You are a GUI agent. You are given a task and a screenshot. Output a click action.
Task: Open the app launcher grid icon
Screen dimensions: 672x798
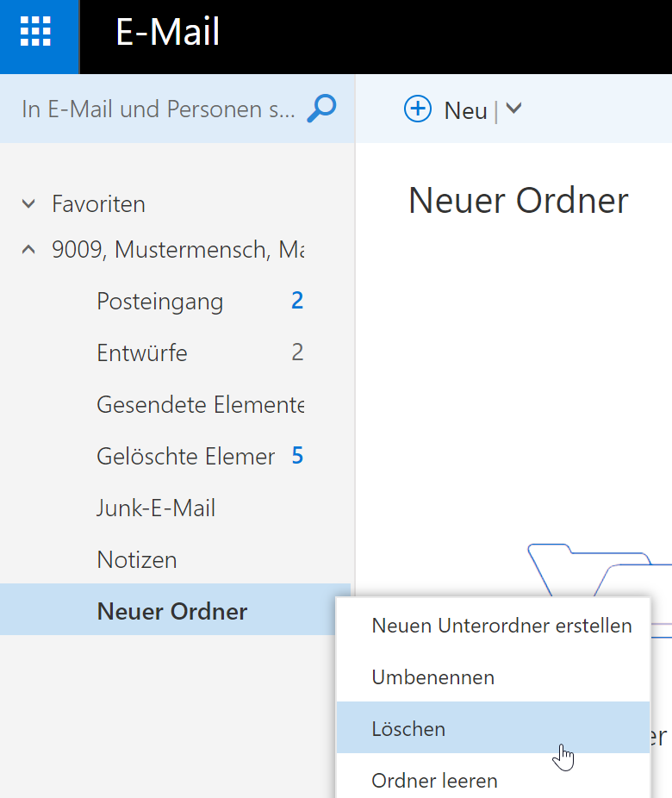tap(35, 32)
